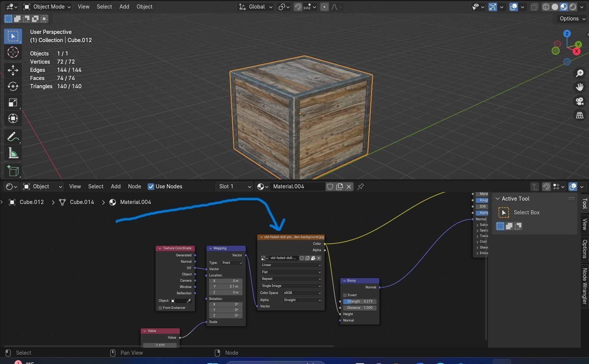Pin the node tree with pin icon
This screenshot has height=364, width=589.
pos(360,186)
